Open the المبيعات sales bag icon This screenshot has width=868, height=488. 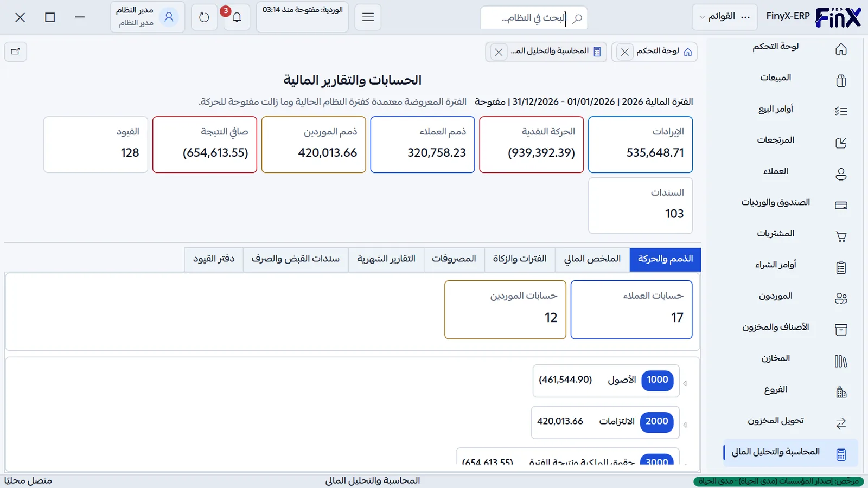[841, 80]
